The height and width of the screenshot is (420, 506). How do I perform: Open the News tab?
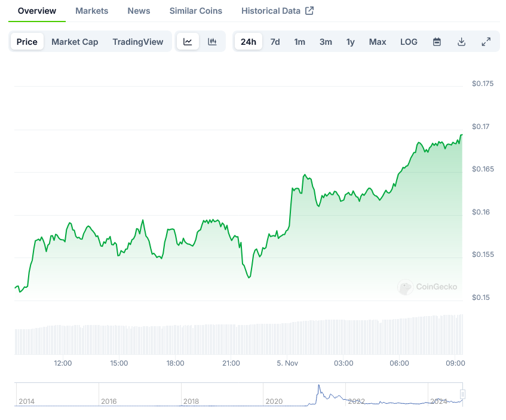pyautogui.click(x=139, y=11)
